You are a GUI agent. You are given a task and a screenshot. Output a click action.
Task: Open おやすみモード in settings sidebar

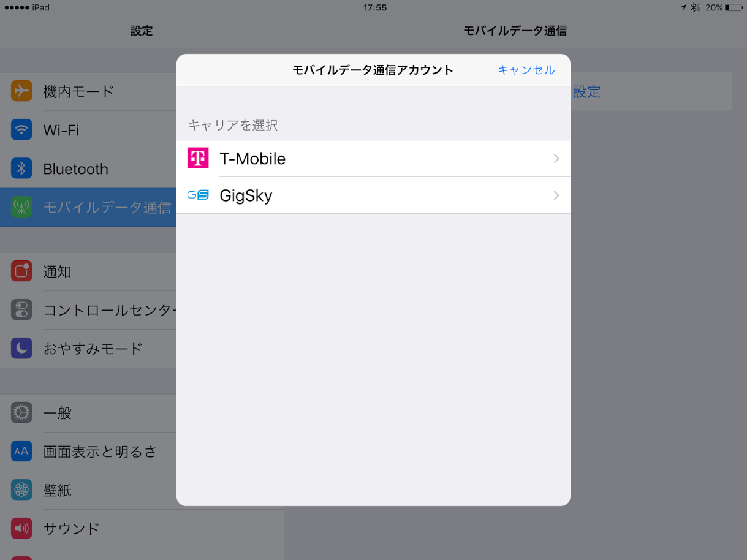tap(88, 349)
